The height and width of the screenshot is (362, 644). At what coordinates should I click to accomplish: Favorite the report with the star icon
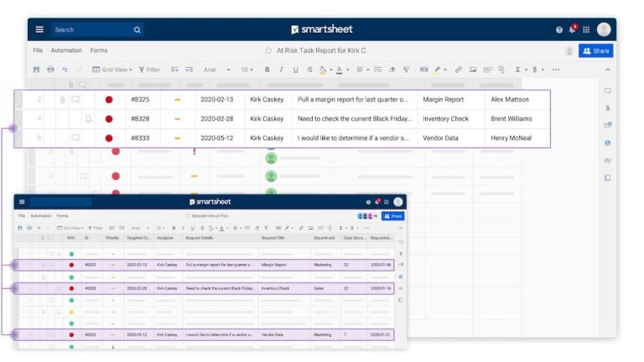268,50
